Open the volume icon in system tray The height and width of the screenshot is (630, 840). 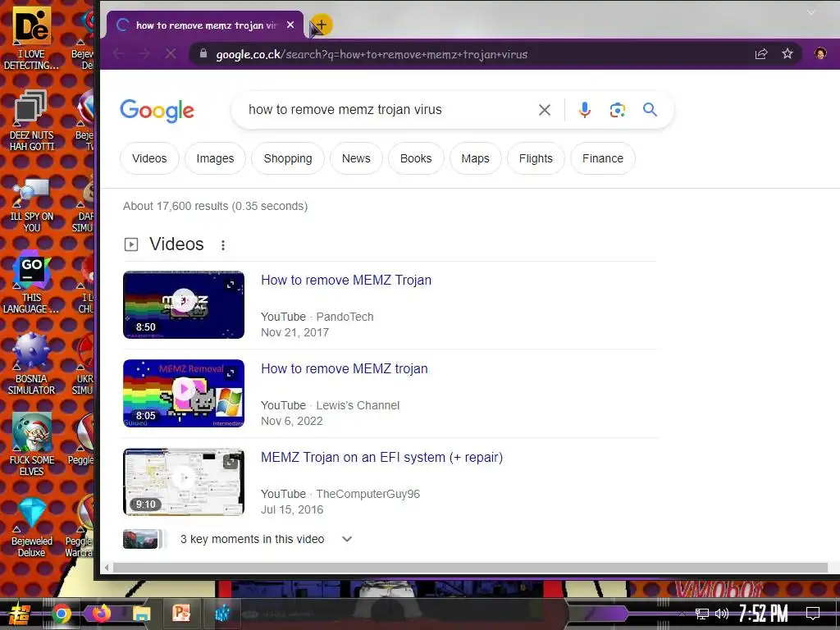point(722,614)
